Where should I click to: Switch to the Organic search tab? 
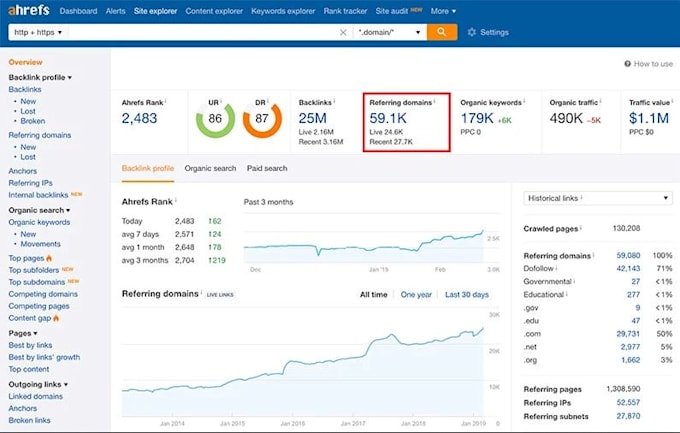point(210,168)
